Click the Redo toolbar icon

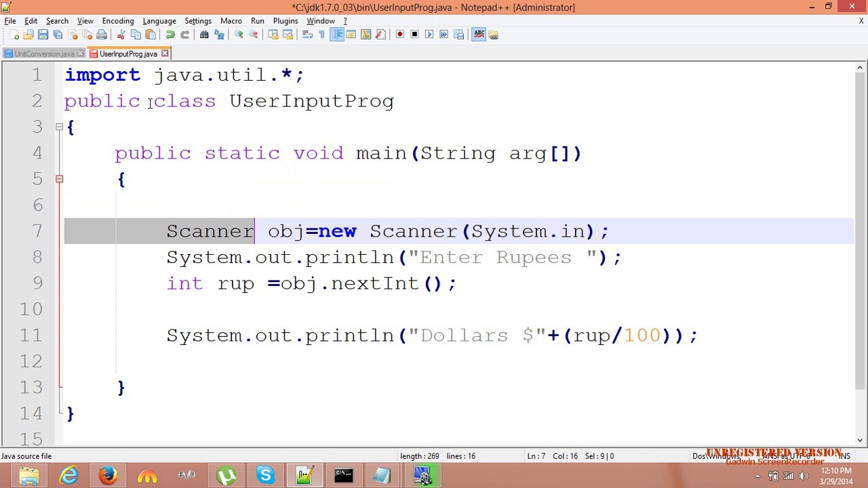point(184,35)
